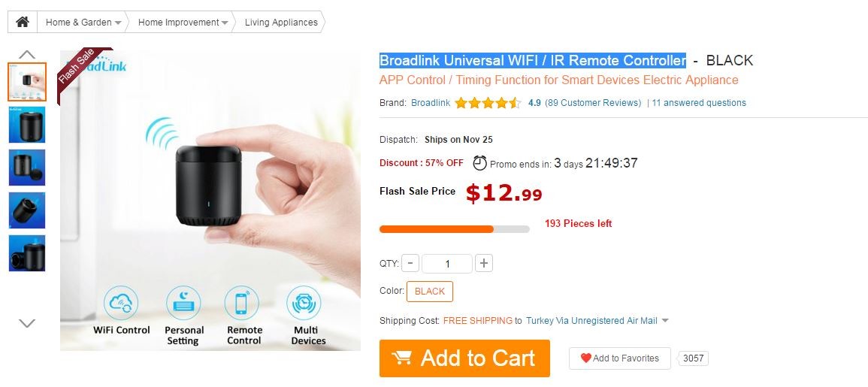Image resolution: width=868 pixels, height=387 pixels.
Task: Click the heart Add to Favorites button
Action: pyautogui.click(x=618, y=358)
